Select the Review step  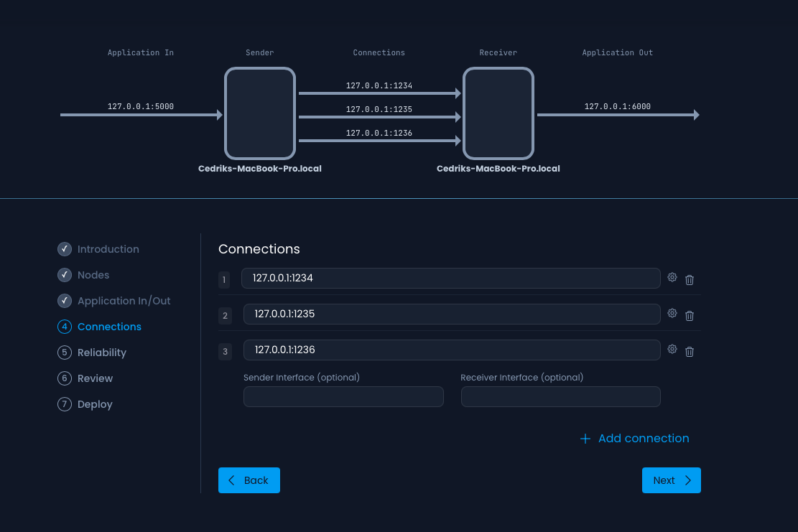pos(95,378)
